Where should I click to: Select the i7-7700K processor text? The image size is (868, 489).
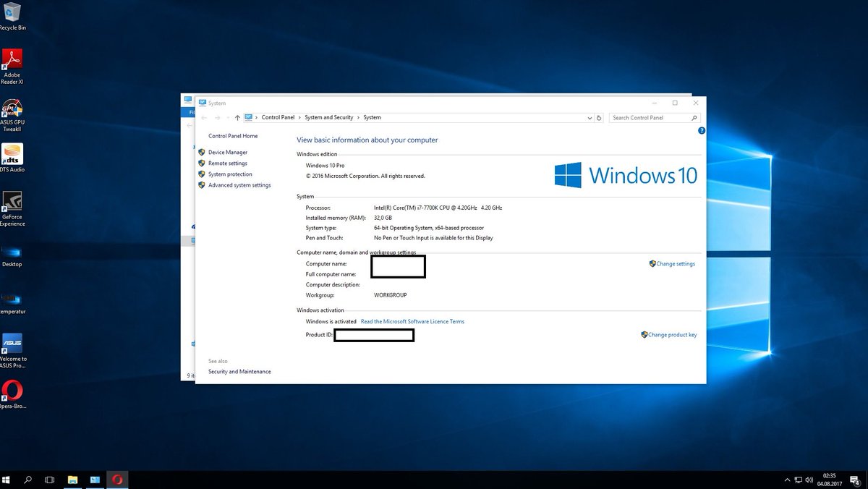coord(438,208)
